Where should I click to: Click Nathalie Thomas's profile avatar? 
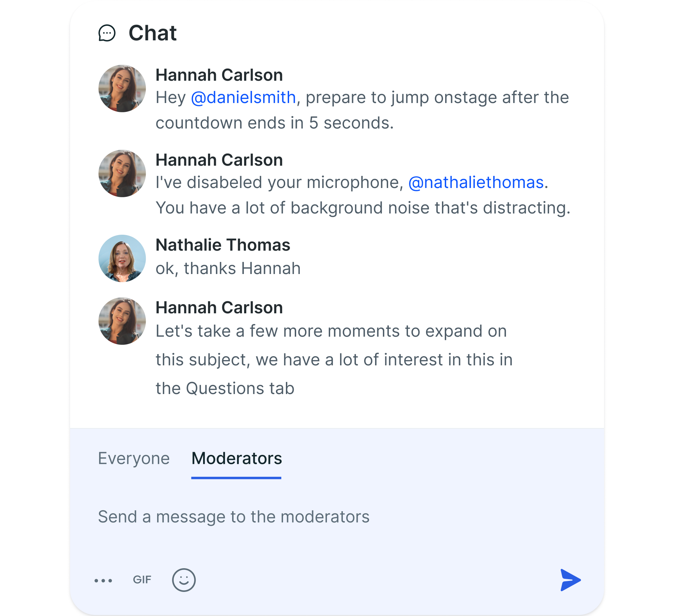coord(122,258)
